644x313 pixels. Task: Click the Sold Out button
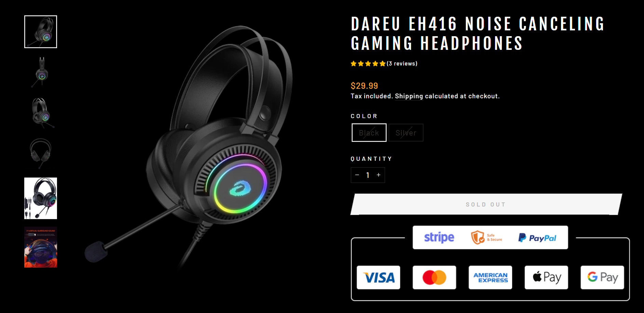coord(486,204)
